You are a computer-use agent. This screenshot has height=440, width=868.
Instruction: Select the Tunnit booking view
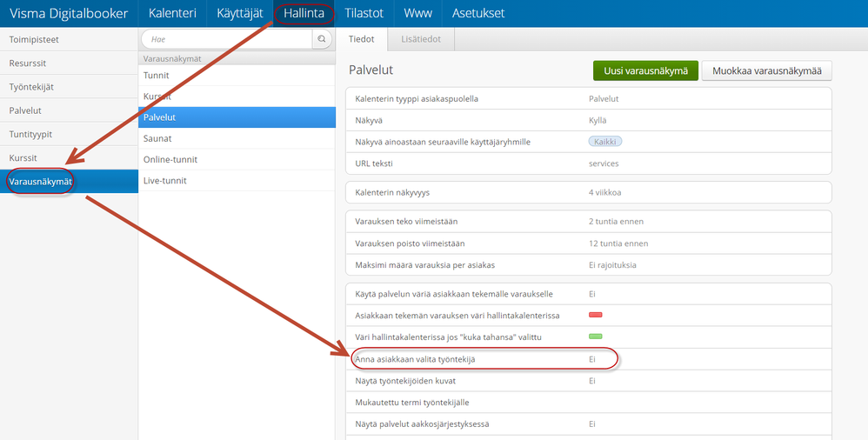pyautogui.click(x=237, y=76)
